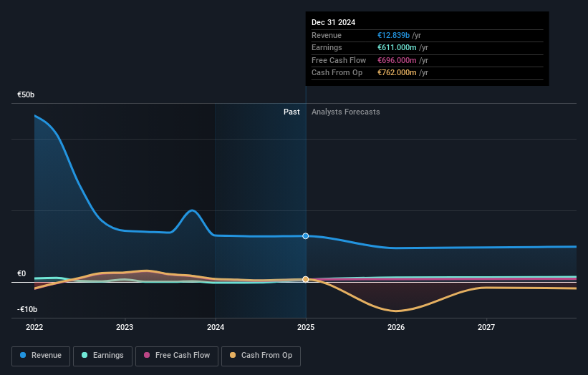Click the 'Past' label on the chart
588x375 pixels.
point(291,112)
